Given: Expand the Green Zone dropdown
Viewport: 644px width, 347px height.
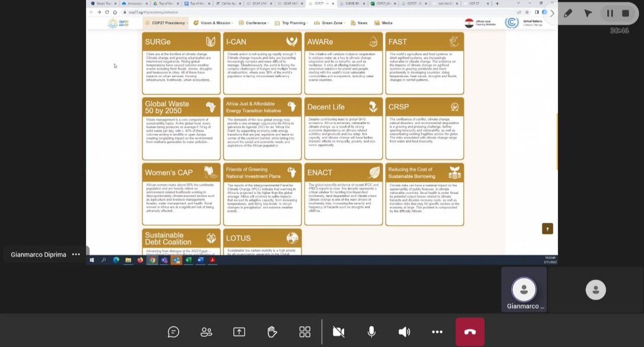Looking at the screenshot, I should [x=330, y=23].
